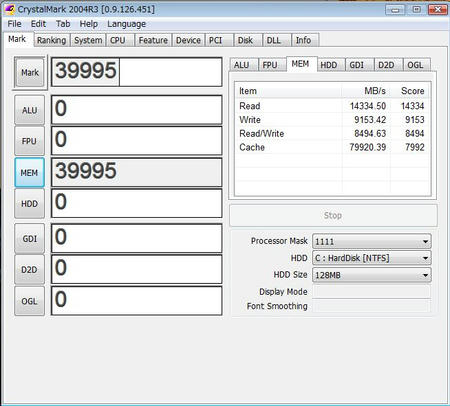Minimize the CrystalMark window

point(396,10)
